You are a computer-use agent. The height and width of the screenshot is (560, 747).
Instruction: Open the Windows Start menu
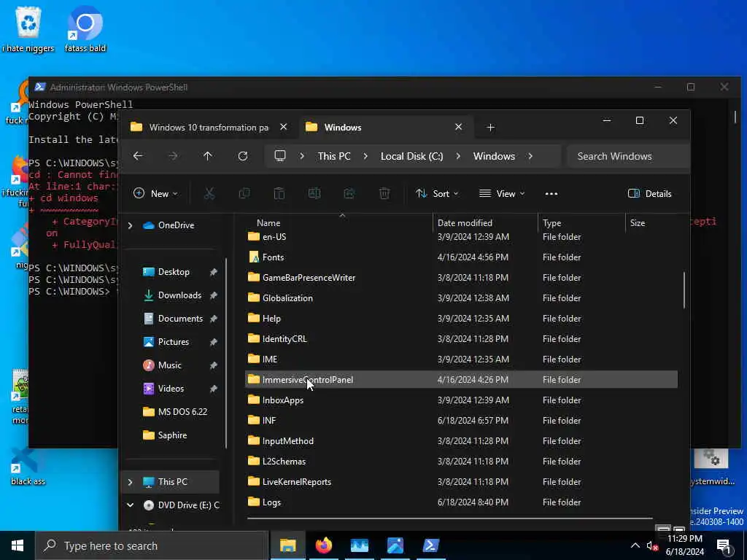click(18, 545)
